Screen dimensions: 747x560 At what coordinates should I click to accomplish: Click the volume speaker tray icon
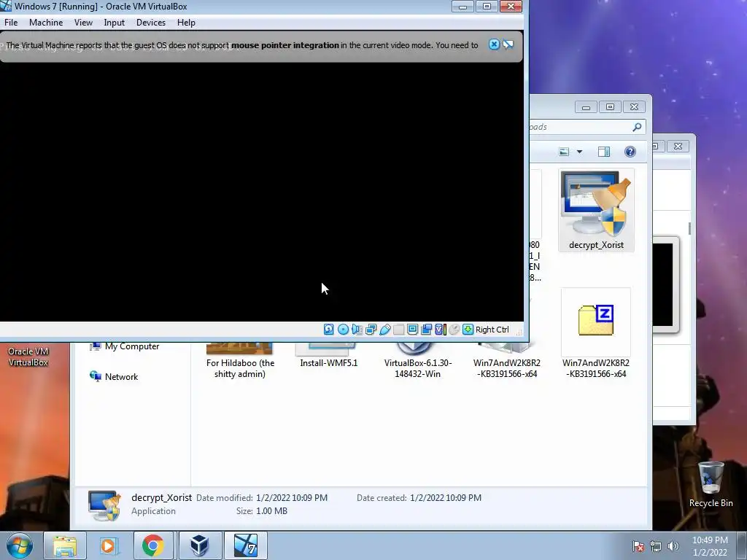(673, 546)
